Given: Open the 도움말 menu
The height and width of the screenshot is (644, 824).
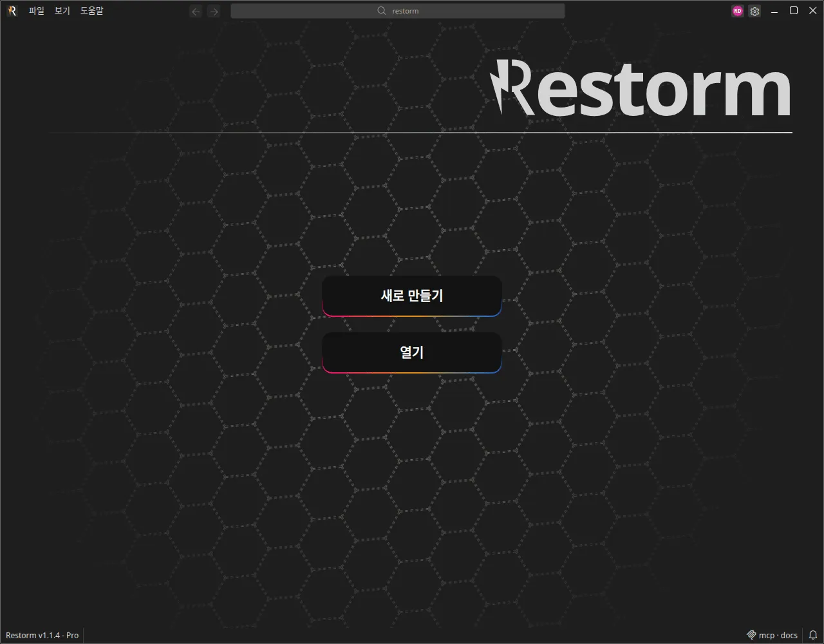Looking at the screenshot, I should (91, 11).
